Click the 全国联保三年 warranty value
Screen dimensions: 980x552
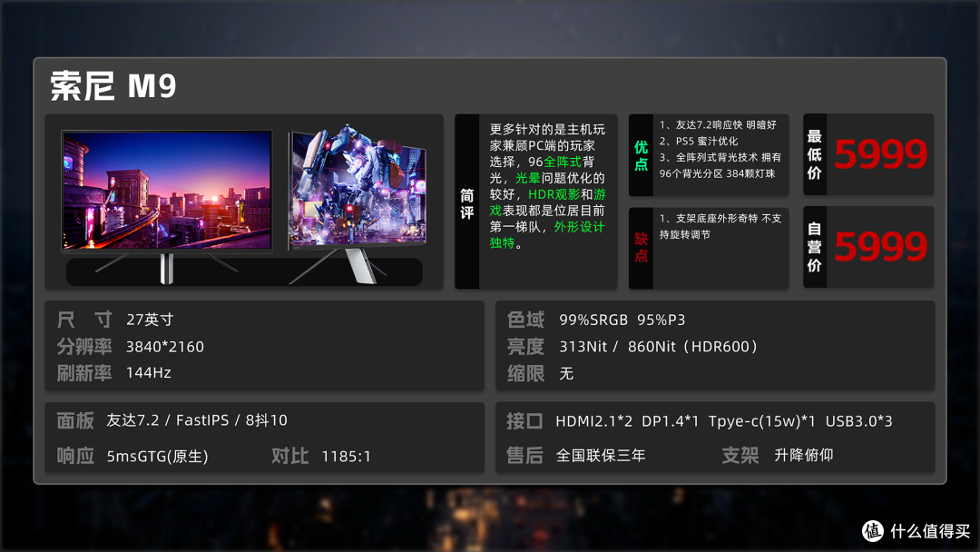tap(601, 456)
